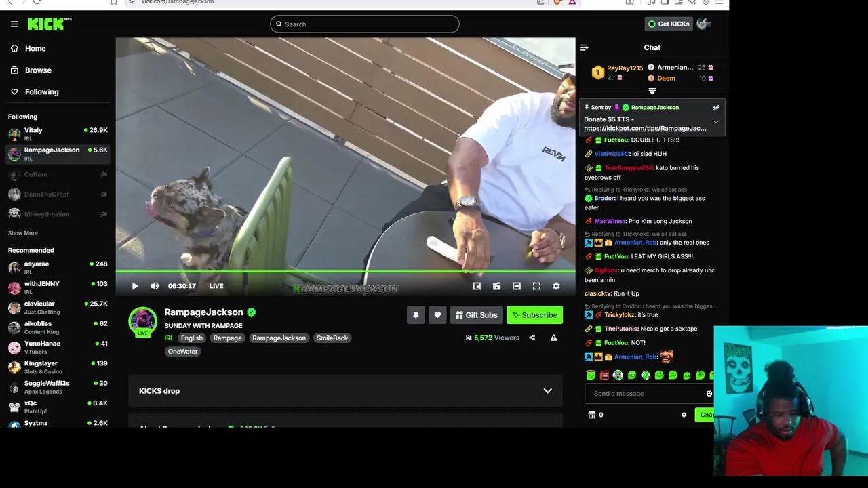
Task: Focus the Search field
Action: point(365,24)
